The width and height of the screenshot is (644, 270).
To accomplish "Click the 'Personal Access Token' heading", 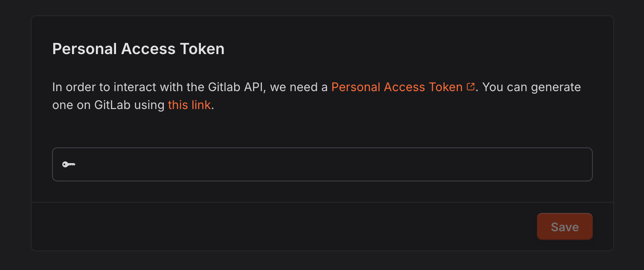I will [138, 49].
